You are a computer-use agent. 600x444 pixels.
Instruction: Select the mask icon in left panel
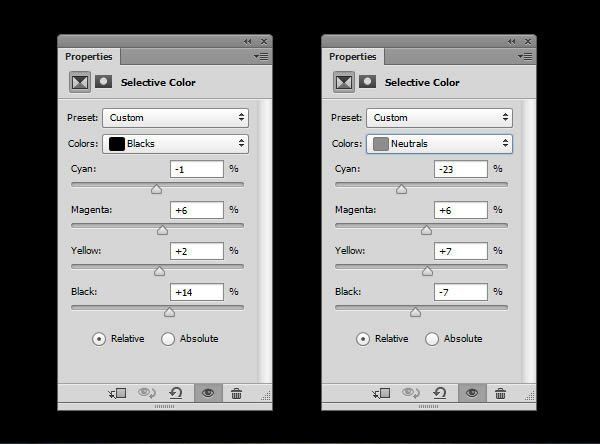coord(103,82)
